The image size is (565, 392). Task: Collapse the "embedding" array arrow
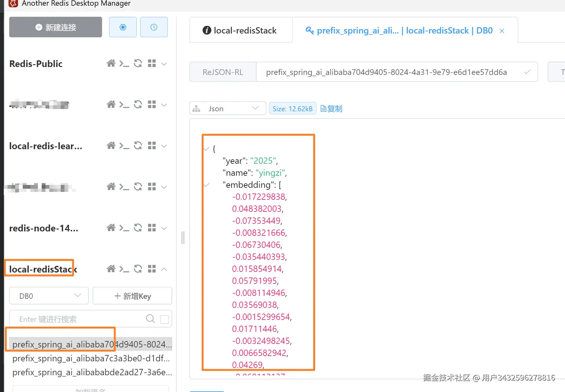click(x=207, y=185)
